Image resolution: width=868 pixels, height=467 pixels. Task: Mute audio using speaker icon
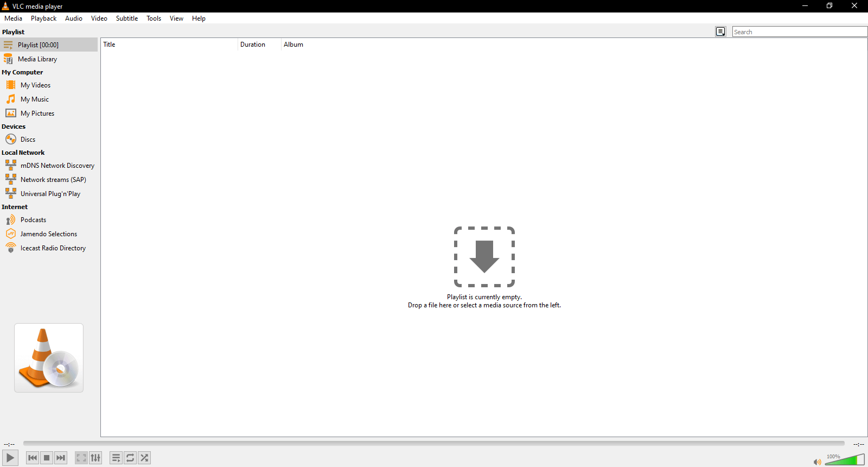point(817,462)
